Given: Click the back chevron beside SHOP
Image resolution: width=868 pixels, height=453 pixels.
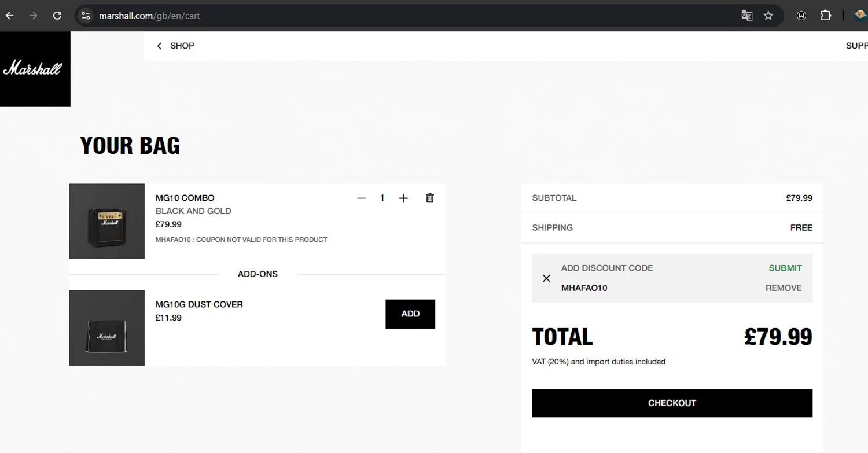Looking at the screenshot, I should click(x=159, y=46).
